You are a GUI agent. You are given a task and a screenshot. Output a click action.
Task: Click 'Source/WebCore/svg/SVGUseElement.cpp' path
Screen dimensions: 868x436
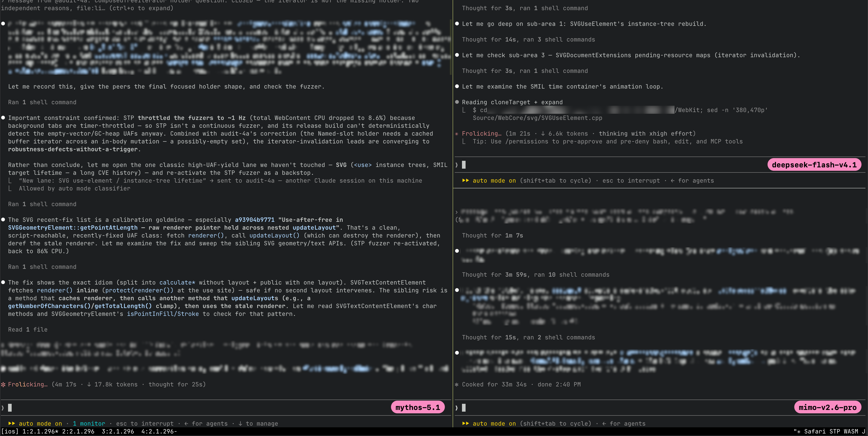point(537,118)
